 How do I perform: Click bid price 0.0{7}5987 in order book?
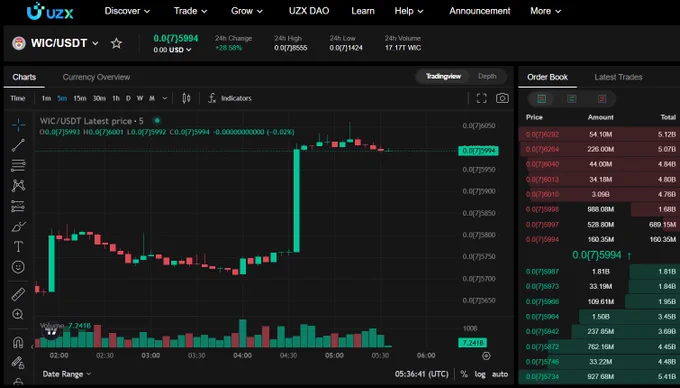click(x=542, y=272)
